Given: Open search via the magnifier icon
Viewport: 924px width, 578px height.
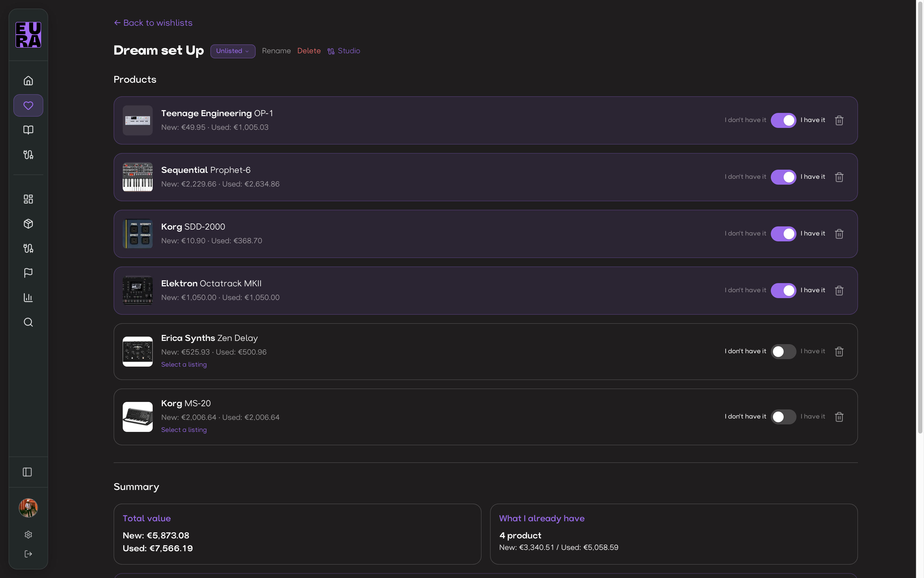Looking at the screenshot, I should pos(28,322).
